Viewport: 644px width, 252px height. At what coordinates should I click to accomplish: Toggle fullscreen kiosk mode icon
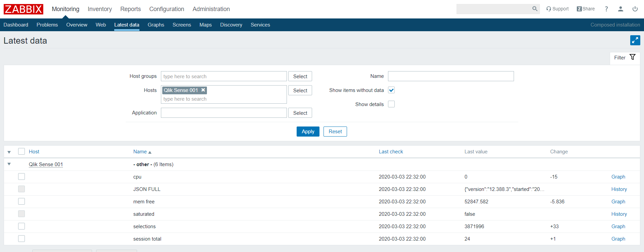click(635, 40)
